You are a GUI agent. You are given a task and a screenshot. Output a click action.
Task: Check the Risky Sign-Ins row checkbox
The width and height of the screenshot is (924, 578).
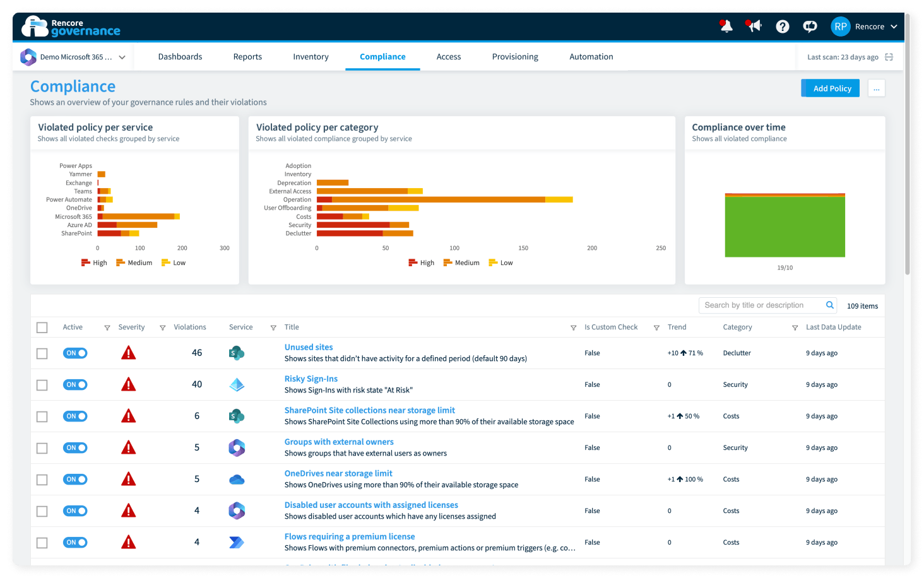click(42, 385)
